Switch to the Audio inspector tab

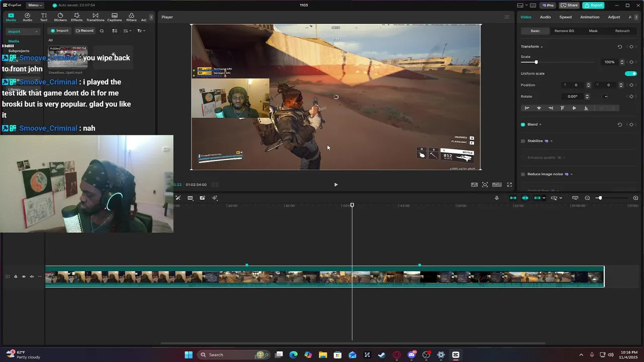point(545,17)
